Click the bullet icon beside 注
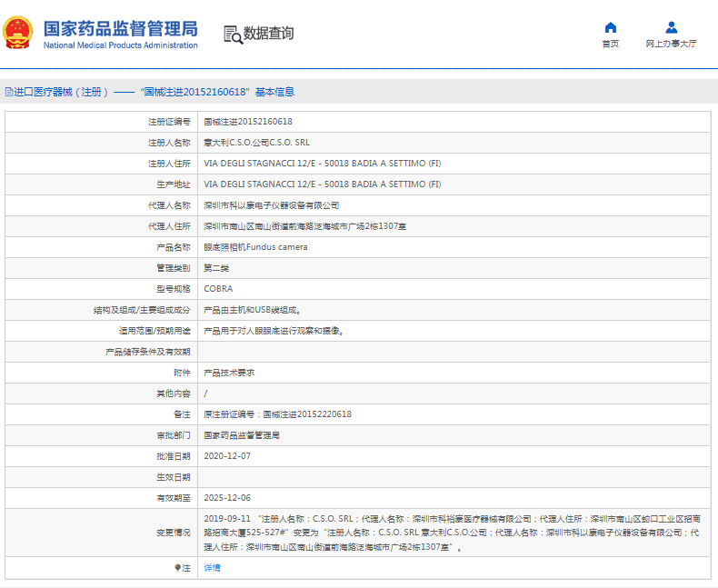This screenshot has width=718, height=588. coord(178,567)
